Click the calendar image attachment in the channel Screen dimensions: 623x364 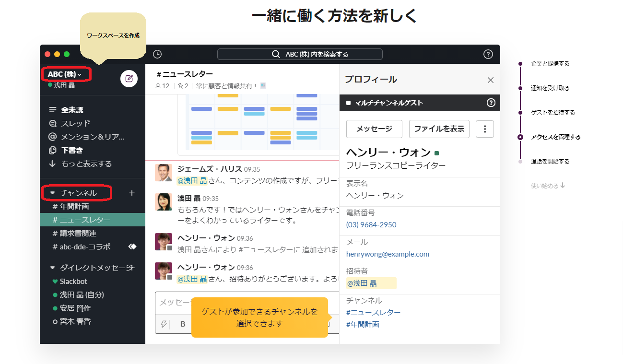(259, 124)
